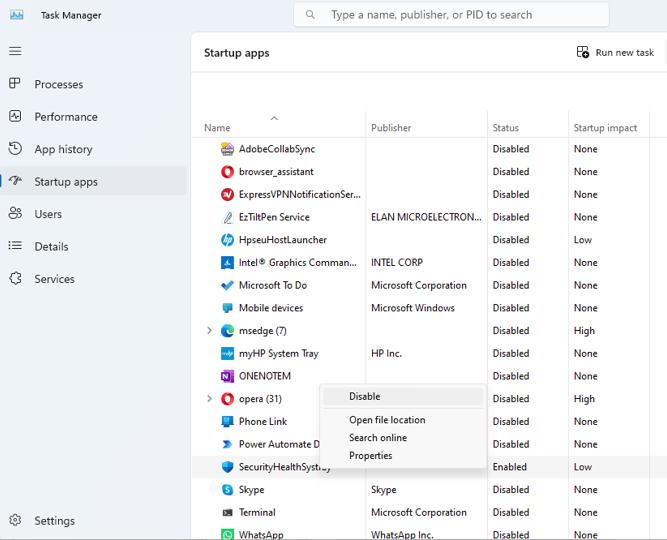This screenshot has height=540, width=667.
Task: Focus the name, publisher, or PID search box
Action: point(451,14)
